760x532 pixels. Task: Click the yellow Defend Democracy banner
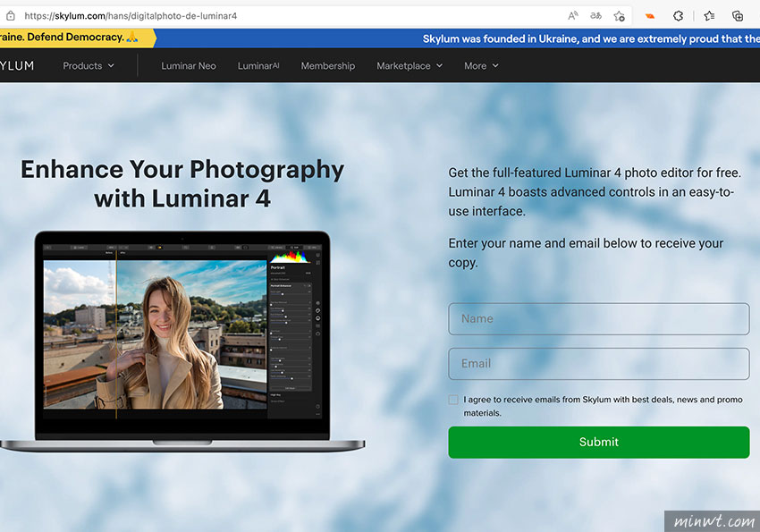pos(77,38)
